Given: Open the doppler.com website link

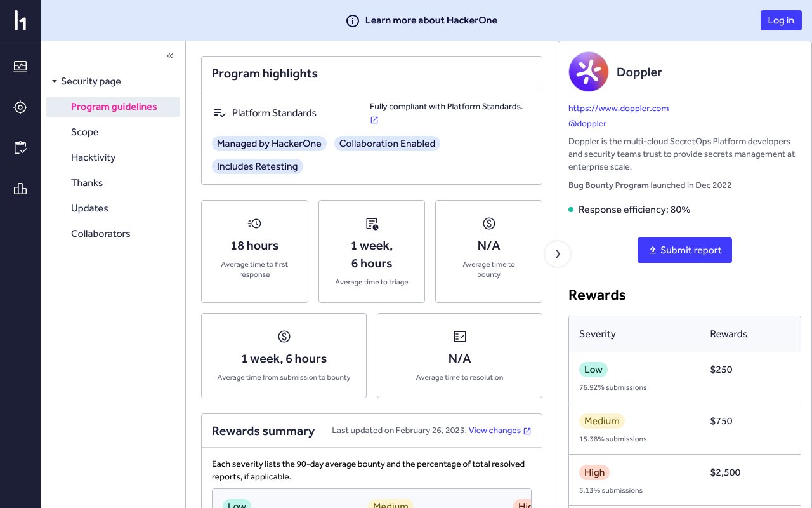Looking at the screenshot, I should tap(619, 109).
